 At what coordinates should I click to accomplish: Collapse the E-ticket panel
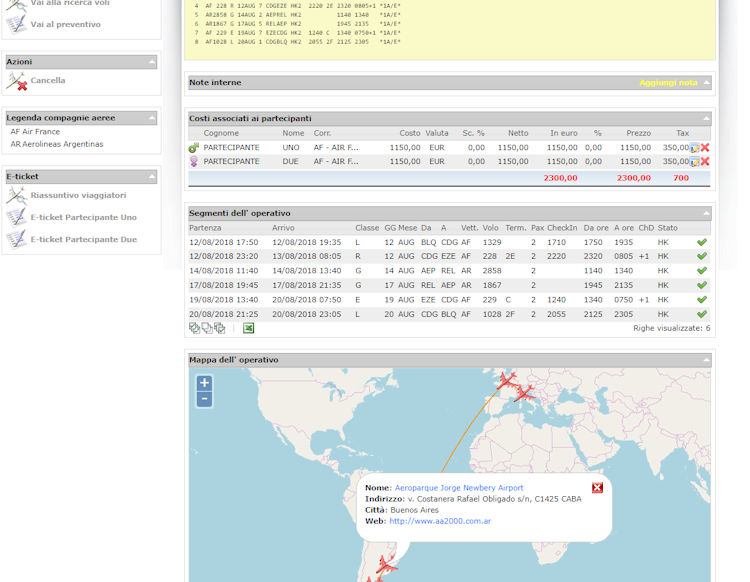pyautogui.click(x=152, y=176)
